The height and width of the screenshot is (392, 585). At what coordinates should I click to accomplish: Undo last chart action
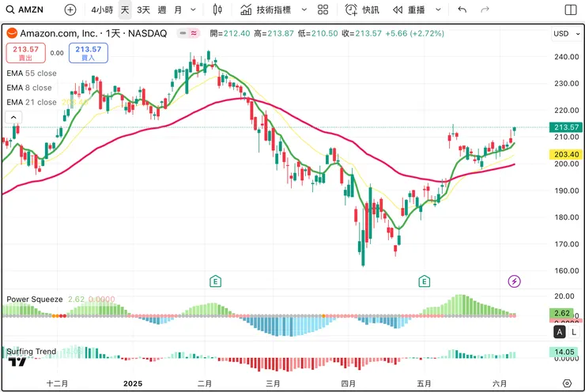point(462,9)
